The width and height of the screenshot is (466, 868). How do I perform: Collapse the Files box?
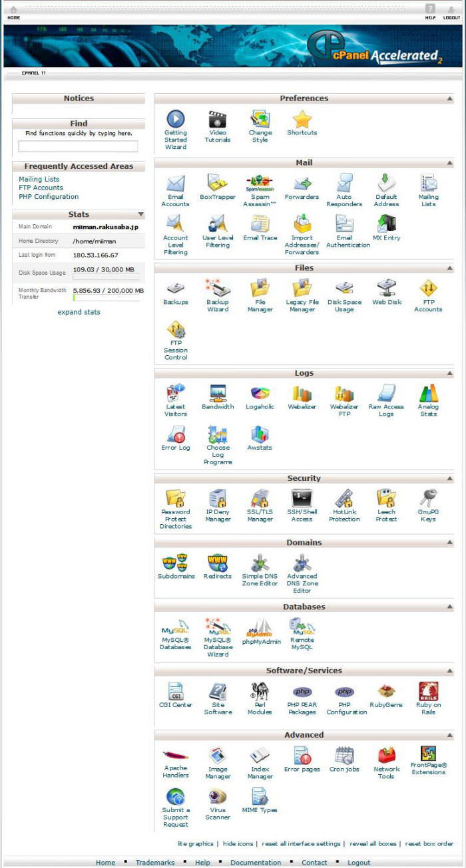point(450,268)
